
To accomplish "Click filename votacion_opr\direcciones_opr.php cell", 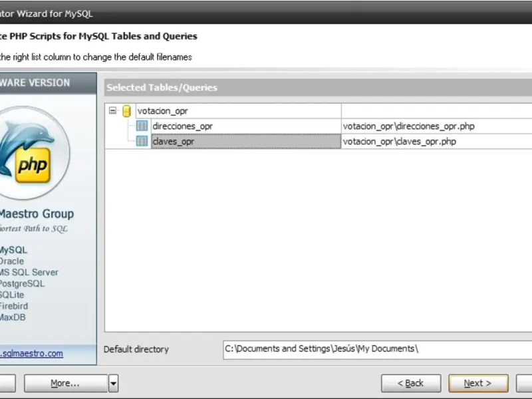I will 437,126.
